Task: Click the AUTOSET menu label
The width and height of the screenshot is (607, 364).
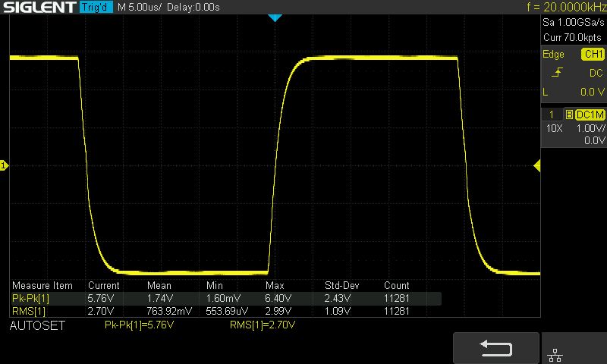Action: tap(37, 326)
